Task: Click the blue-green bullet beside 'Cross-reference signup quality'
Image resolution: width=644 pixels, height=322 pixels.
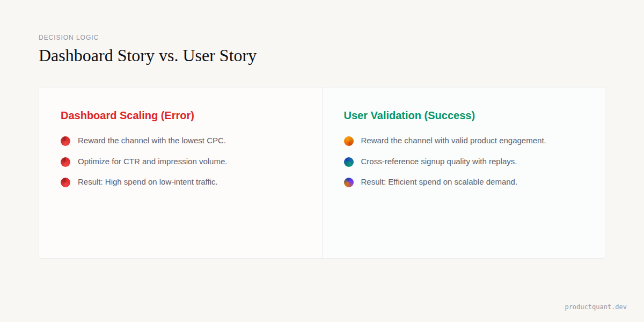Action: coord(349,162)
